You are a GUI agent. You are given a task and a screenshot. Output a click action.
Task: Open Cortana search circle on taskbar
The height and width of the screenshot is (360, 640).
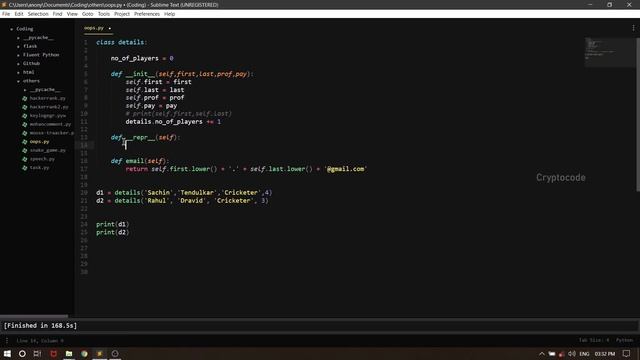(x=22, y=353)
